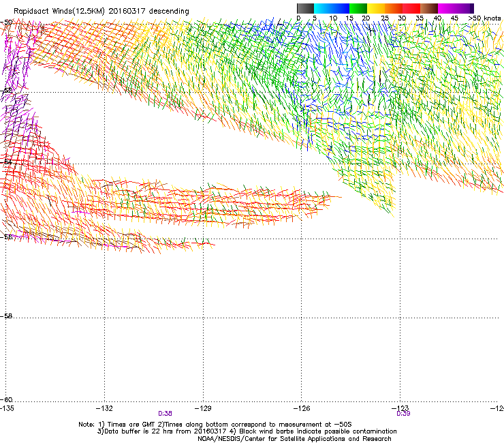Click the brown 35-40 knots legend segment
Screen dimensions: 504x443
coord(429,8)
